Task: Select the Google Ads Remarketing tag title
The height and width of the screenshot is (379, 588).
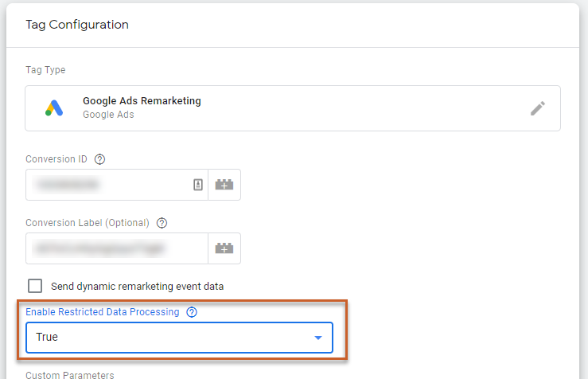Action: [x=142, y=101]
